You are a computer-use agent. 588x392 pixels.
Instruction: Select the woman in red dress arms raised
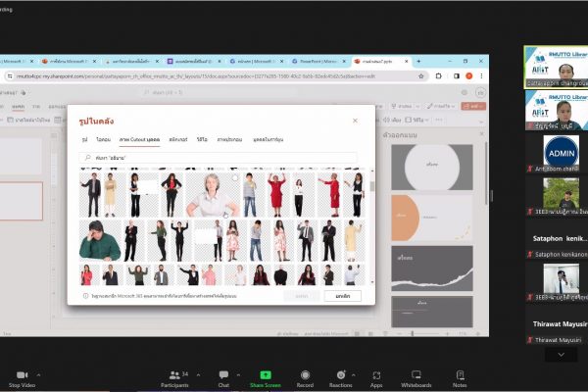pyautogui.click(x=276, y=195)
